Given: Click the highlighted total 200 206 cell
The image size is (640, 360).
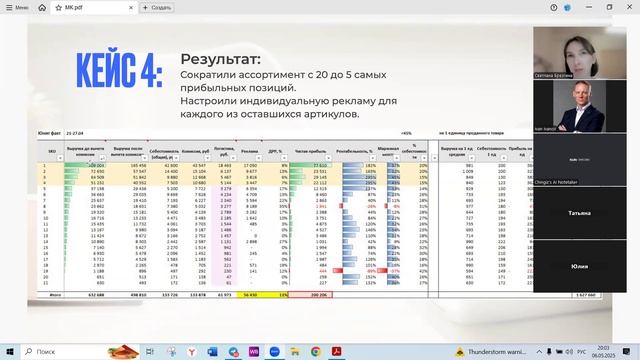Looking at the screenshot, I should pyautogui.click(x=310, y=294).
